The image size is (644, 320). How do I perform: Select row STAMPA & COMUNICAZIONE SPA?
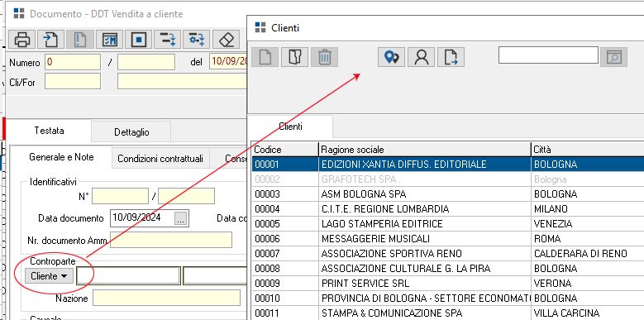pos(448,313)
